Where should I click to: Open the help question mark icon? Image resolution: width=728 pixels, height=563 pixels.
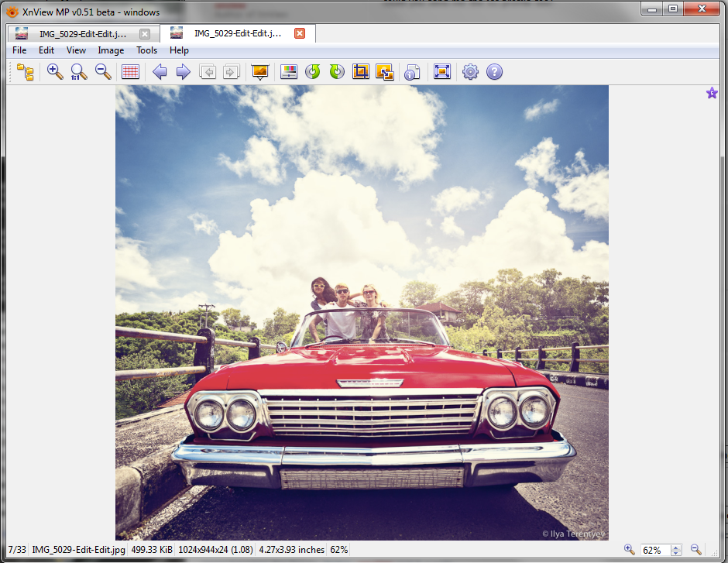[494, 72]
